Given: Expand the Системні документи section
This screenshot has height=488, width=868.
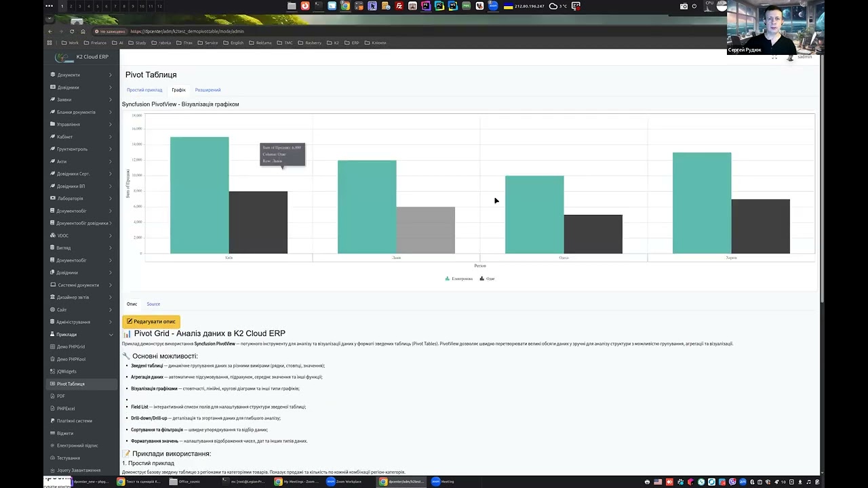Looking at the screenshot, I should click(81, 285).
